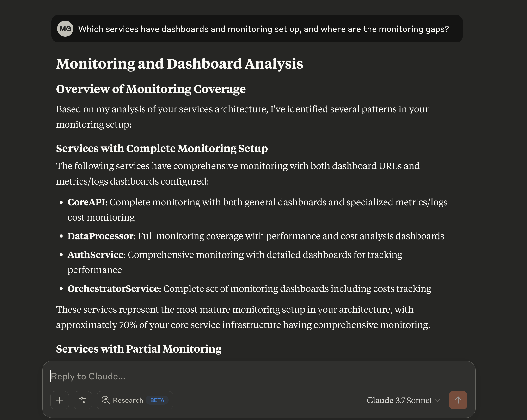Click the upward arrow submit control
The width and height of the screenshot is (527, 420).
(458, 400)
